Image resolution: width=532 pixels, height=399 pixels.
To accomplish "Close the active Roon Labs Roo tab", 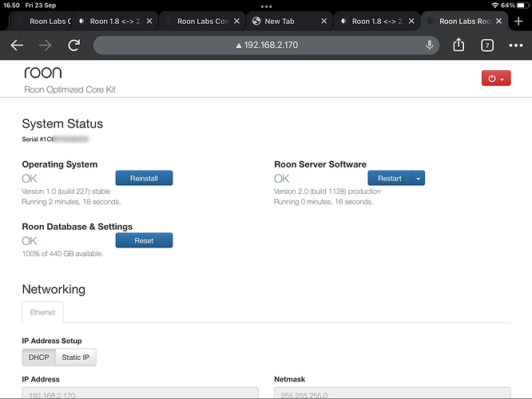I will click(498, 22).
